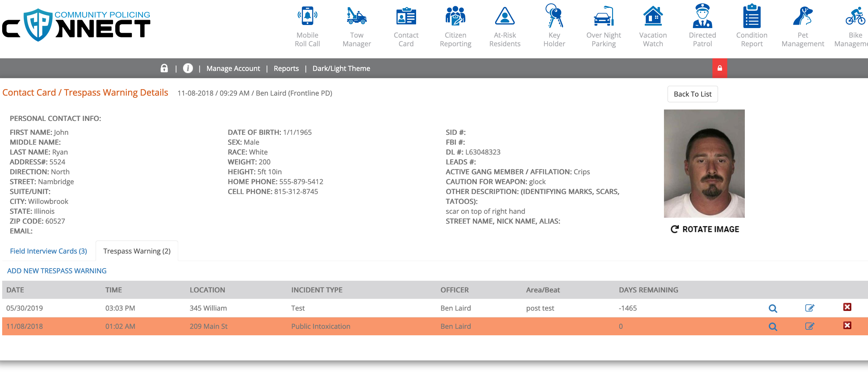
Task: Click the Back To List button
Action: pyautogui.click(x=692, y=94)
